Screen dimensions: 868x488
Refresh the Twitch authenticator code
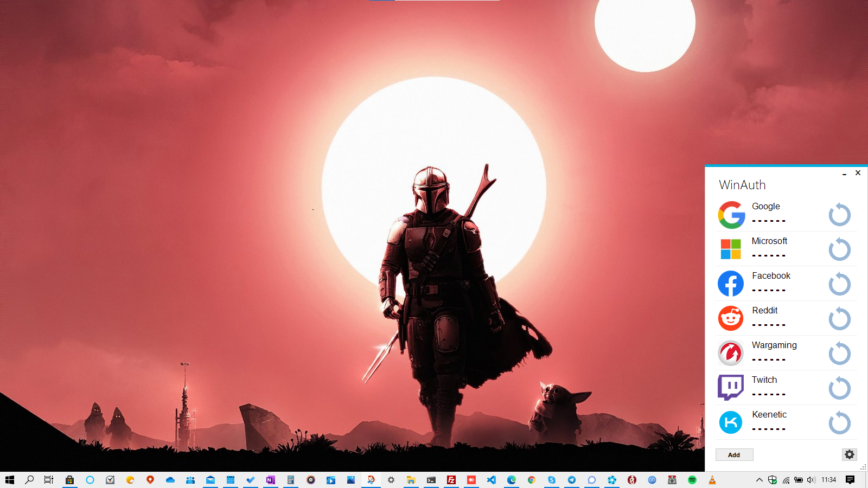coord(839,388)
